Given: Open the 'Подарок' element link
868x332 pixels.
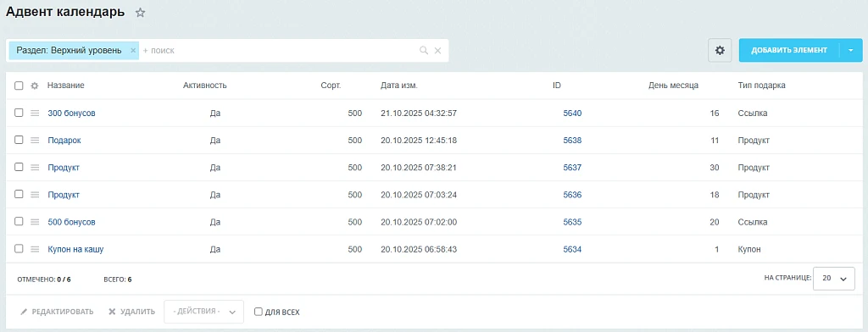Looking at the screenshot, I should (64, 141).
